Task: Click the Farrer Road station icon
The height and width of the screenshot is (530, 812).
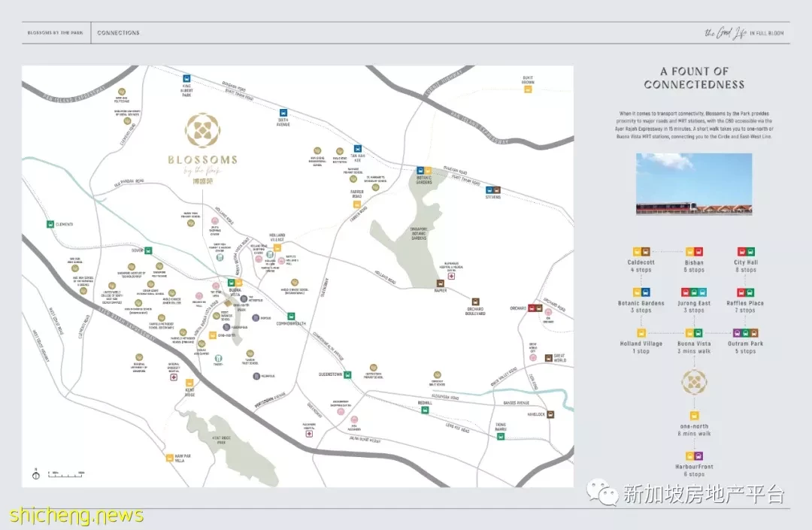Action: tap(357, 204)
